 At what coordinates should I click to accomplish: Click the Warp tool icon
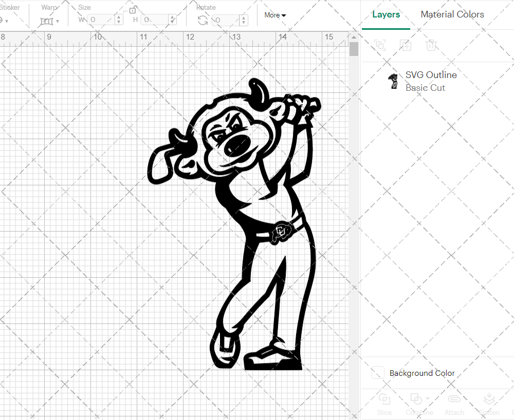47,22
